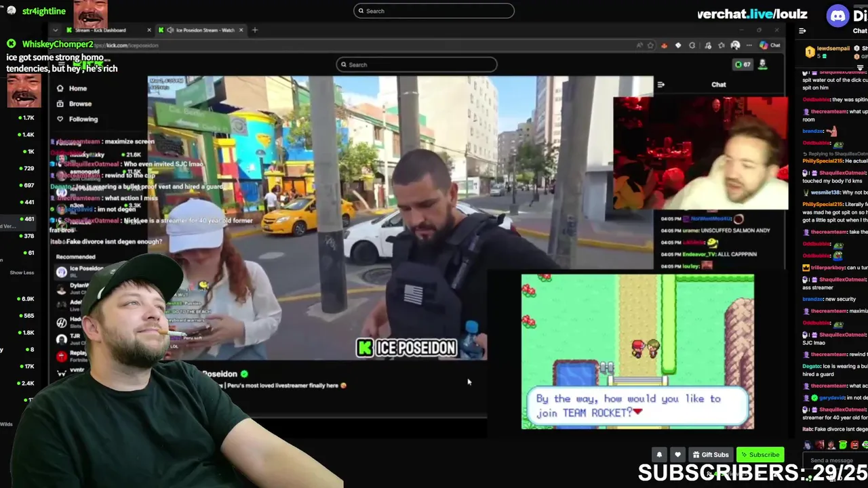This screenshot has height=488, width=868.
Task: Open Browse in Kick sidebar
Action: pyautogui.click(x=80, y=104)
